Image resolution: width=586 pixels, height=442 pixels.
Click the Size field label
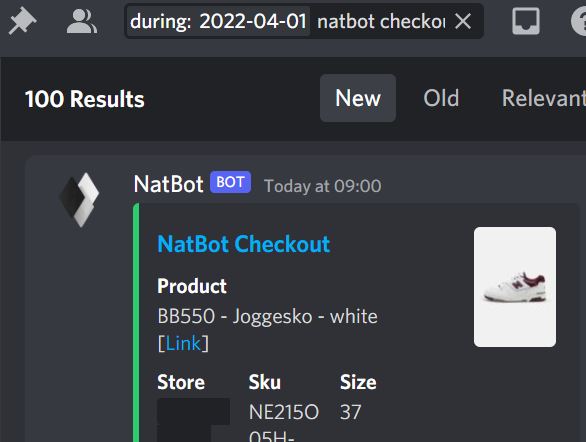[358, 382]
